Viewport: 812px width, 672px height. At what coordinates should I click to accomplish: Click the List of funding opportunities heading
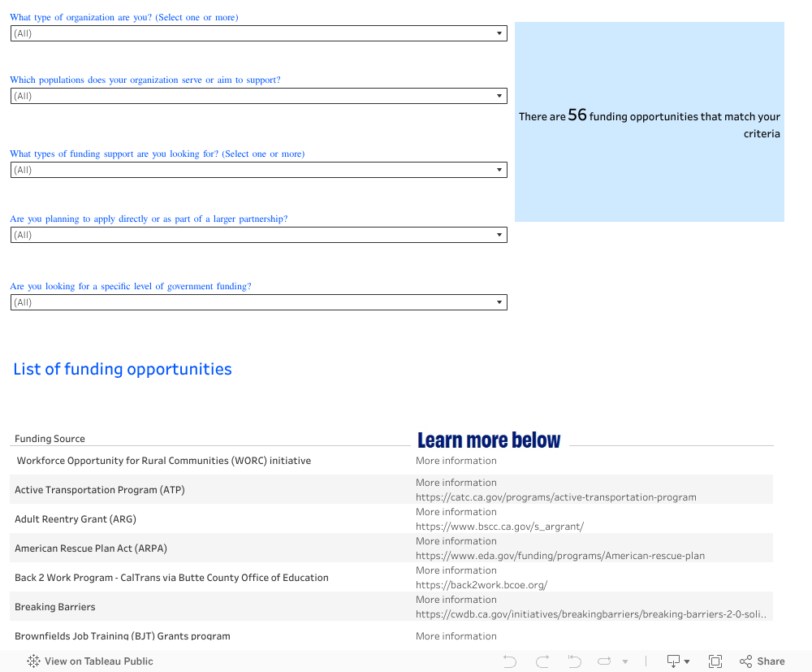pyautogui.click(x=123, y=369)
